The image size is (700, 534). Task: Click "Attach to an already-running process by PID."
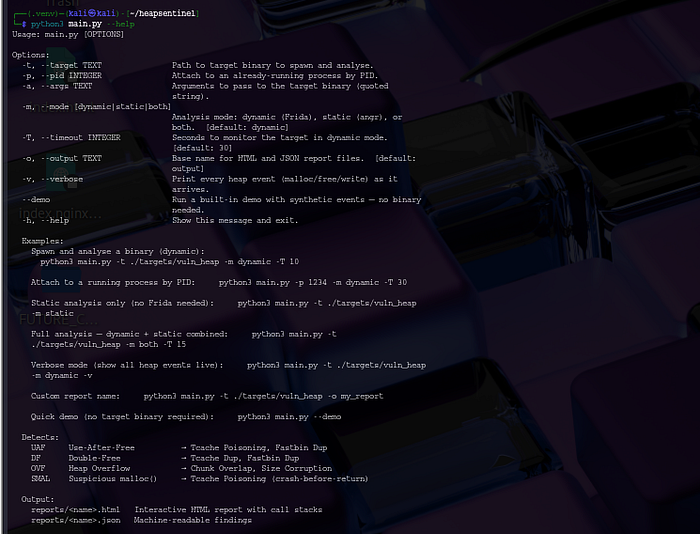pyautogui.click(x=275, y=75)
